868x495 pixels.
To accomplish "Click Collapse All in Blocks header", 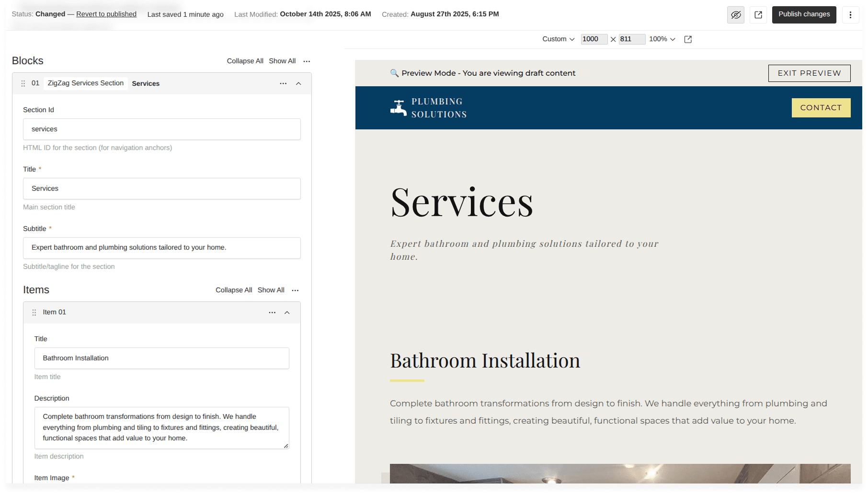I will point(245,61).
